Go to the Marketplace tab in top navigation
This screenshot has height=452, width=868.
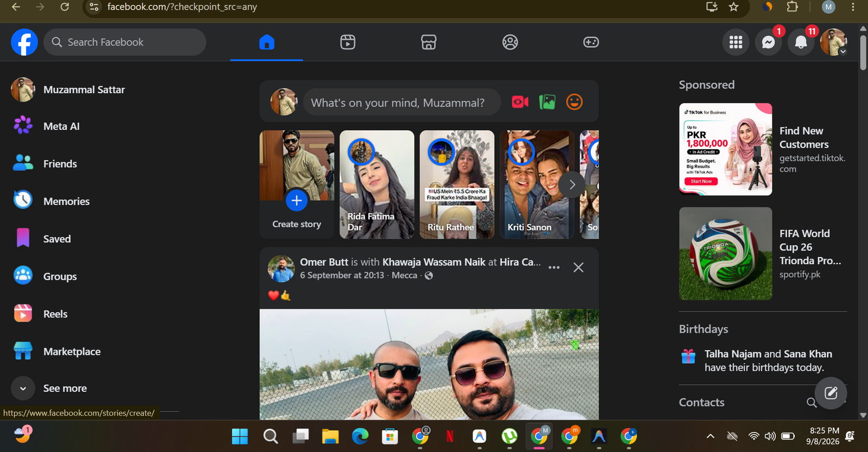429,42
